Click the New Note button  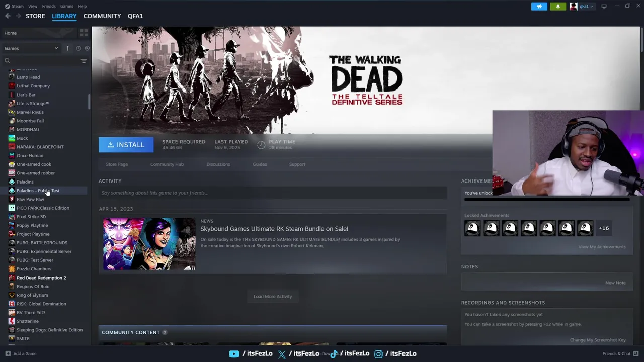pos(615,283)
